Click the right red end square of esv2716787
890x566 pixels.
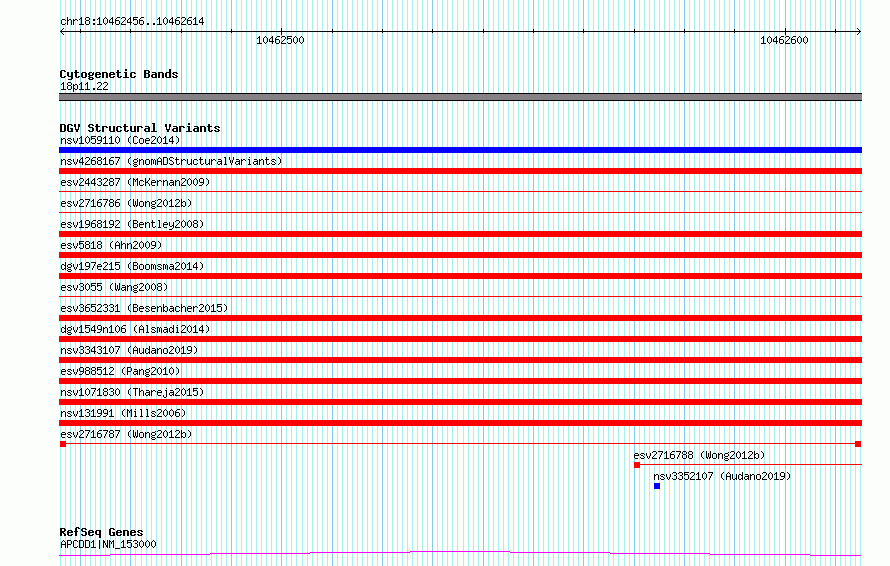click(858, 444)
